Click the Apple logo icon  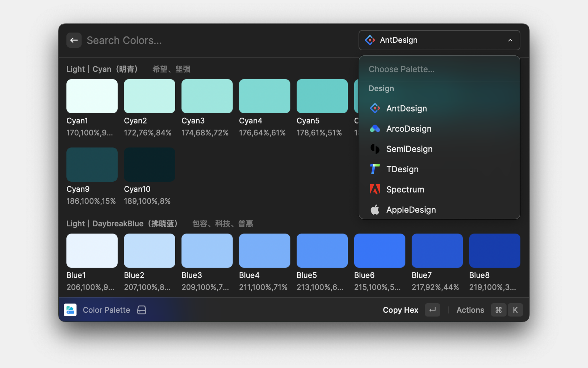pos(375,210)
